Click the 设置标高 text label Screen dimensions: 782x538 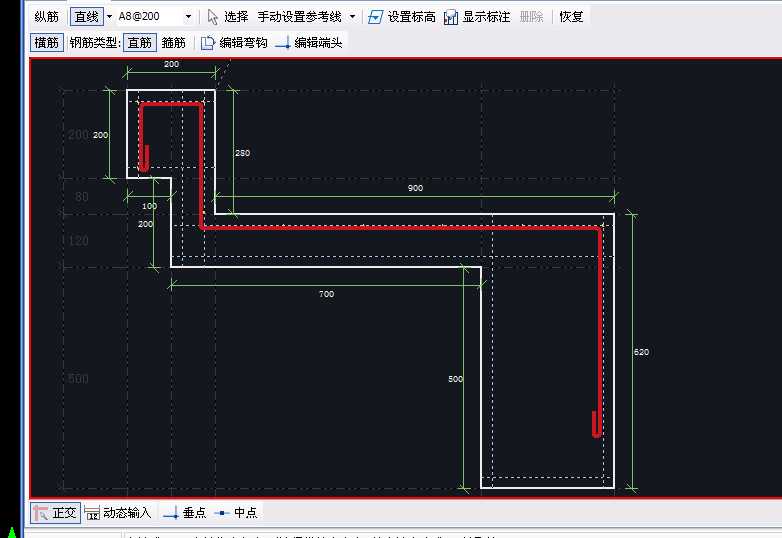tap(411, 17)
